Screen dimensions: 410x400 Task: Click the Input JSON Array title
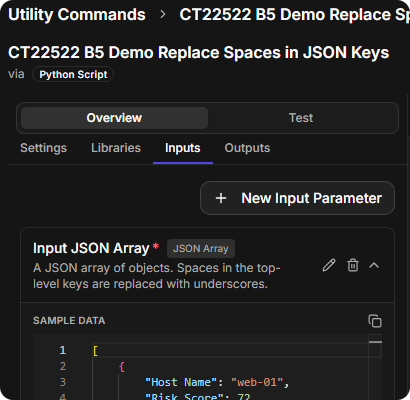(x=91, y=248)
